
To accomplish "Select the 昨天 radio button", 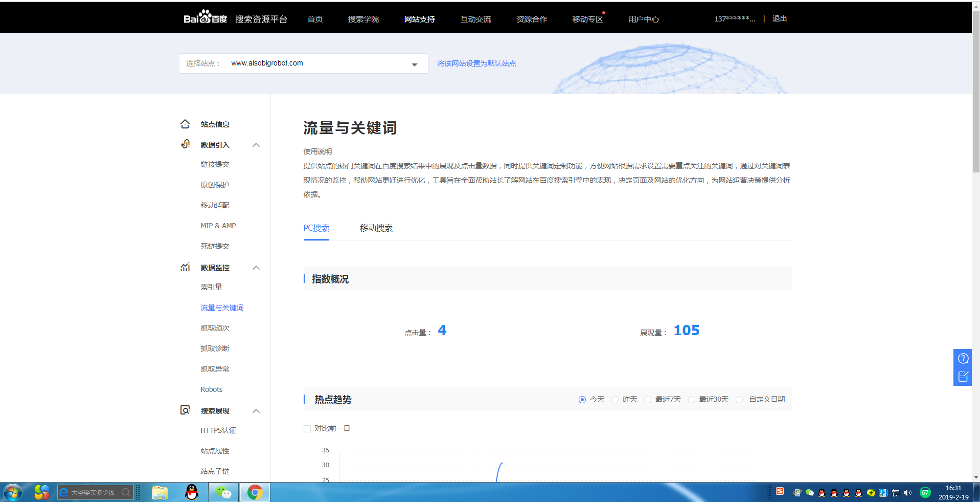I will pyautogui.click(x=615, y=400).
